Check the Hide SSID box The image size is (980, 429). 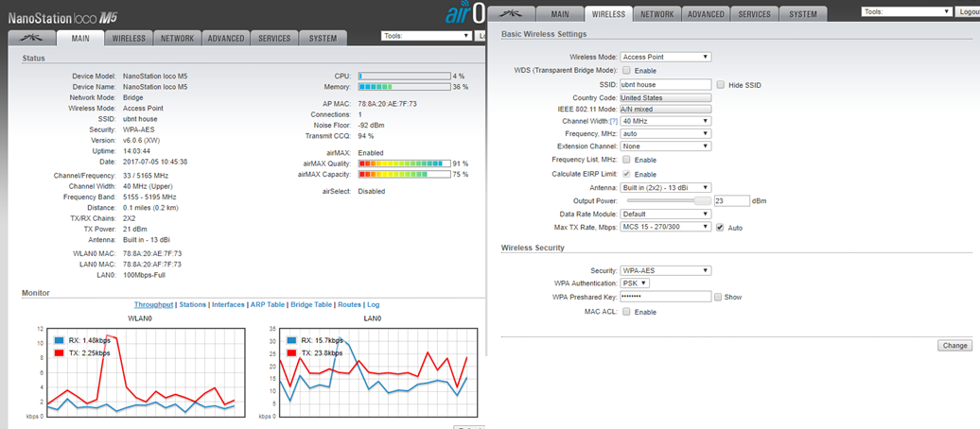click(x=721, y=85)
